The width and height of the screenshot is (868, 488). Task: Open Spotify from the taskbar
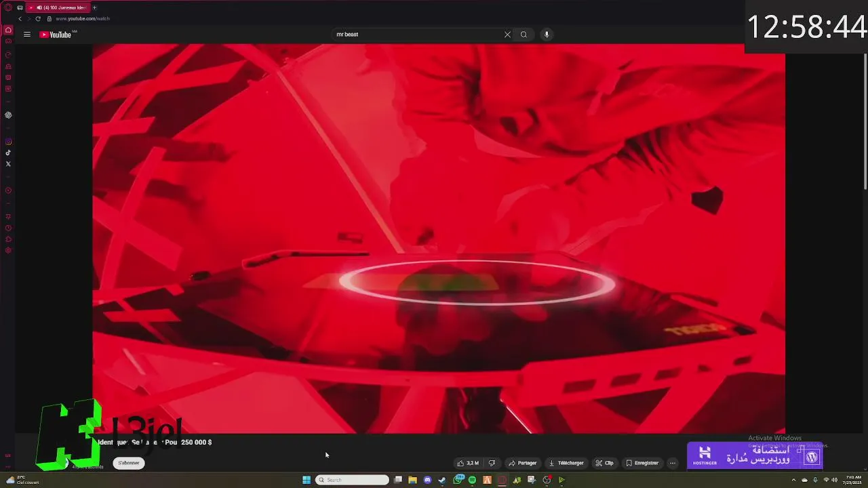[472, 480]
